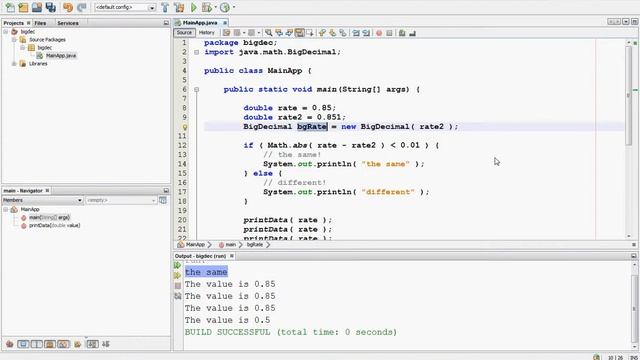This screenshot has width=640, height=360.
Task: Re-run the program from Output window
Action: (x=178, y=265)
